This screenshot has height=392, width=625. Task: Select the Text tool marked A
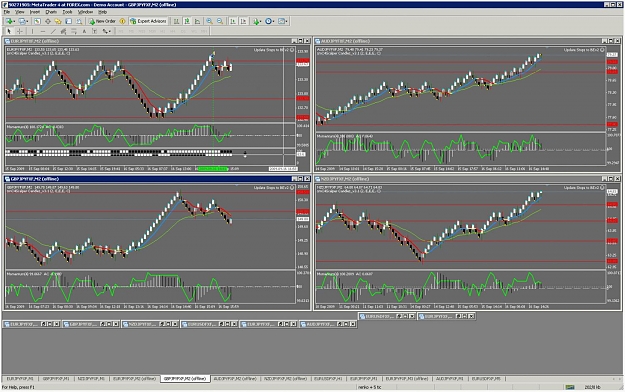pyautogui.click(x=84, y=31)
